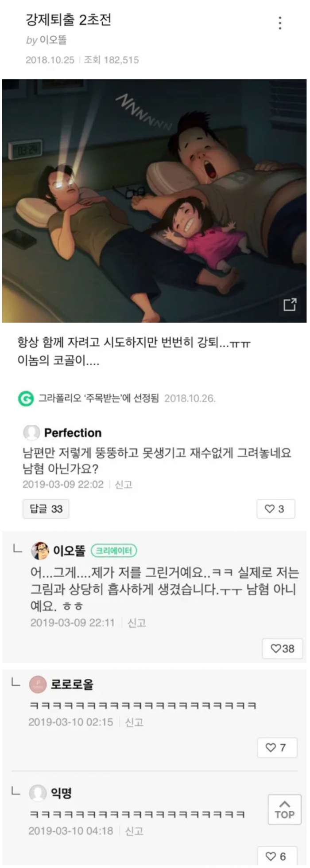The width and height of the screenshot is (310, 868).
Task: Click the green Grafolio G badge icon
Action: point(26,399)
